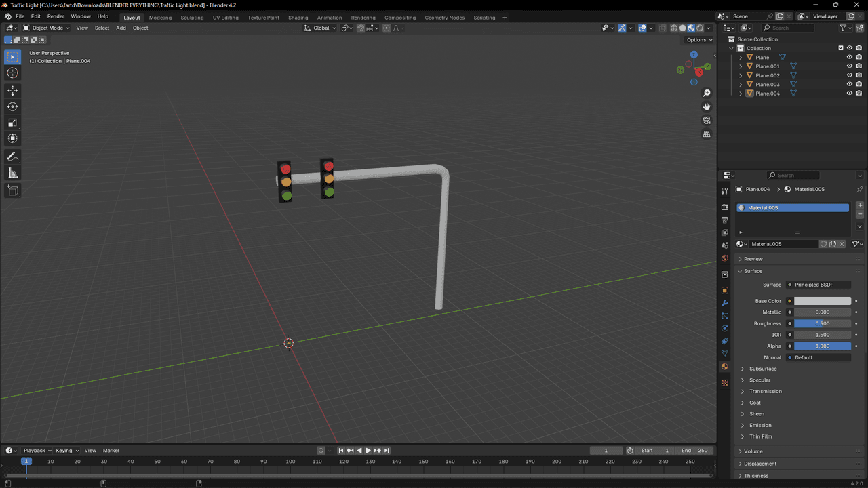Select the Move tool in the toolbar
This screenshot has height=488, width=868.
(12, 90)
